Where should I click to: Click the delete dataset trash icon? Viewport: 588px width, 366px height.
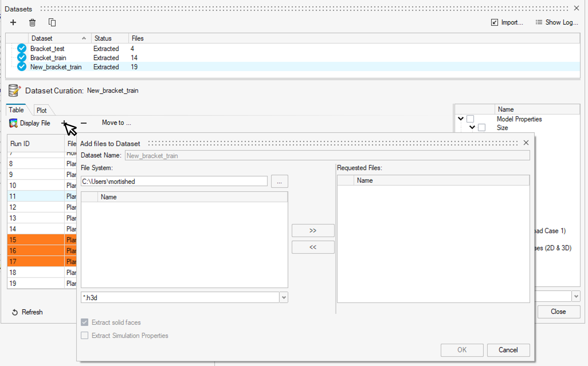coord(32,23)
